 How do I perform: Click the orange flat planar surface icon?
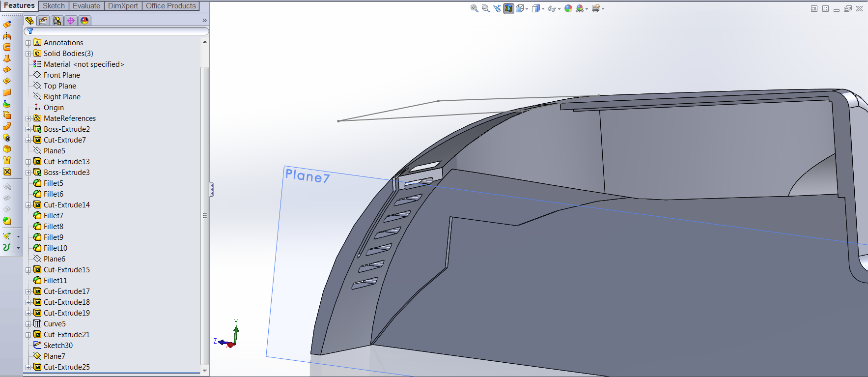[7, 92]
